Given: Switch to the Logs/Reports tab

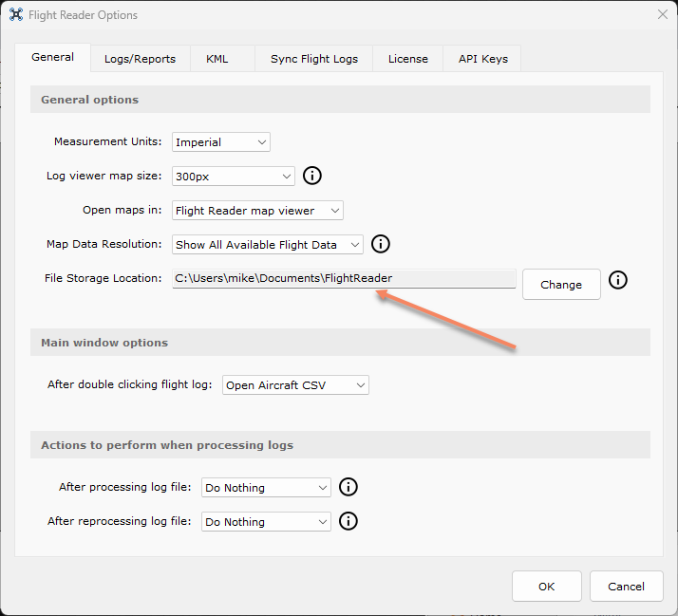Looking at the screenshot, I should 140,59.
